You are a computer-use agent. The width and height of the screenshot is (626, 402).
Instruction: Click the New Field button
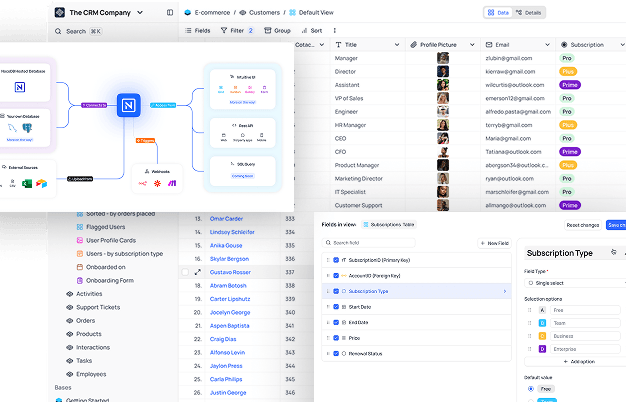495,243
